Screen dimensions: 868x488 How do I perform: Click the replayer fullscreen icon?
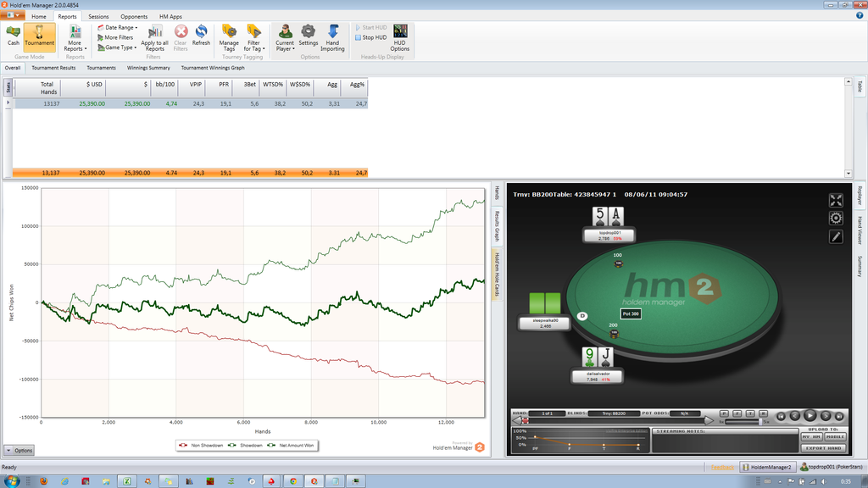point(836,200)
